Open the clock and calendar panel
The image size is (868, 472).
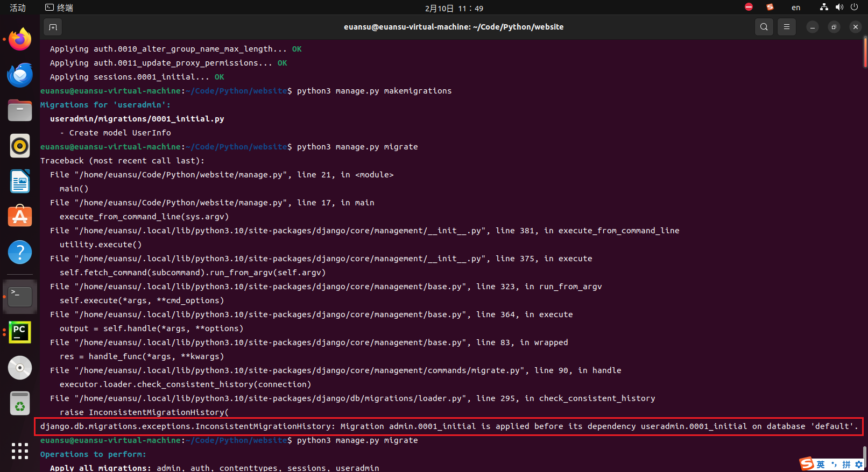[454, 8]
